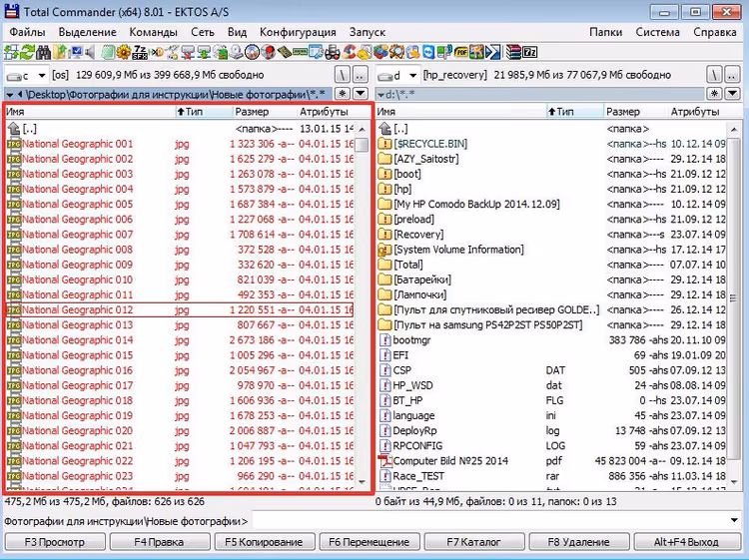Click the Total Commander floppy title icon
Viewport: 749px width, 560px height.
point(11,11)
